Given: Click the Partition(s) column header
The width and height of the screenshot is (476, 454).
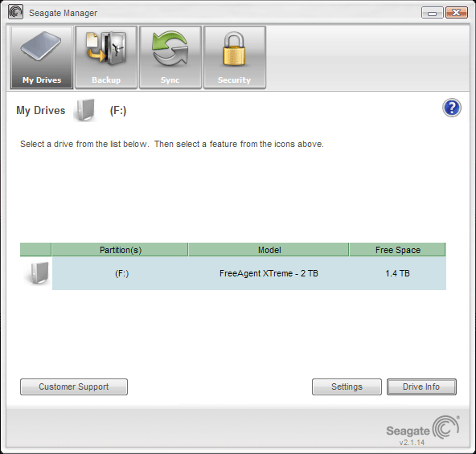Looking at the screenshot, I should 121,250.
